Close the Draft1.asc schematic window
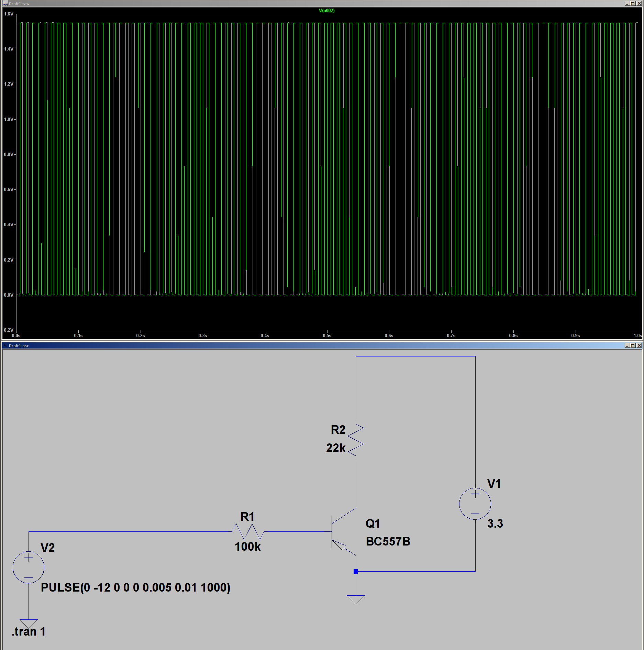 [639, 345]
